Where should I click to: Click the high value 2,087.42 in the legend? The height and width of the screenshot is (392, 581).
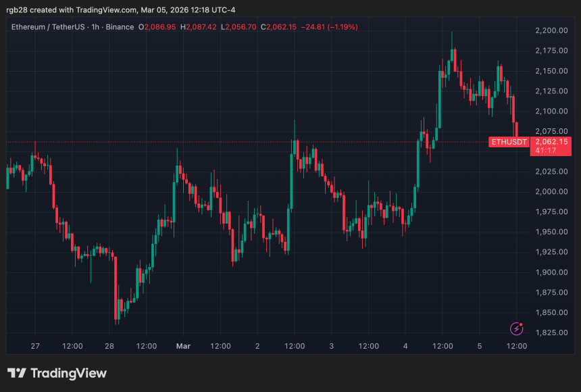[x=201, y=28]
